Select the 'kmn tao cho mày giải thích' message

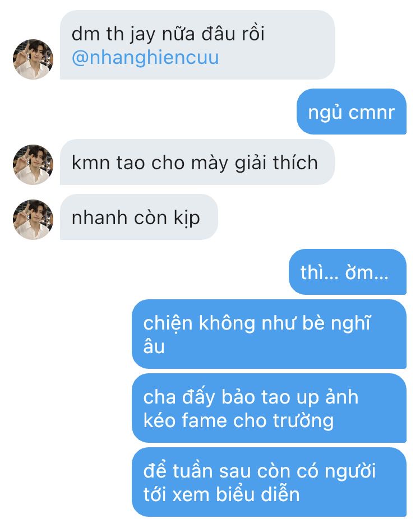[197, 162]
